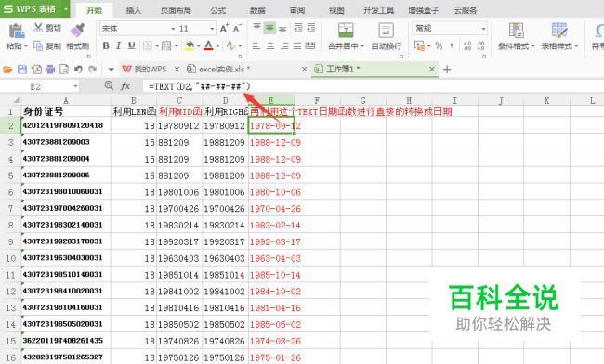
Task: Click the increase indent icon
Action: 311,28
